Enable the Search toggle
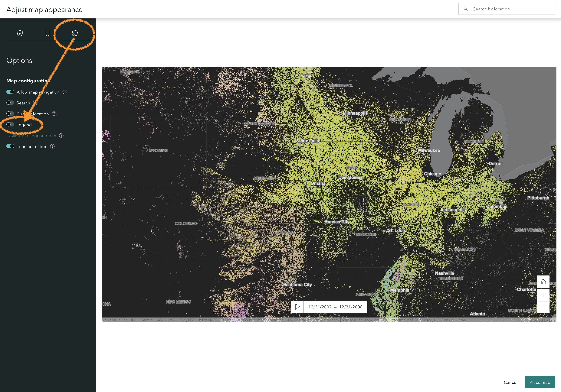The width and height of the screenshot is (561, 392). (10, 103)
